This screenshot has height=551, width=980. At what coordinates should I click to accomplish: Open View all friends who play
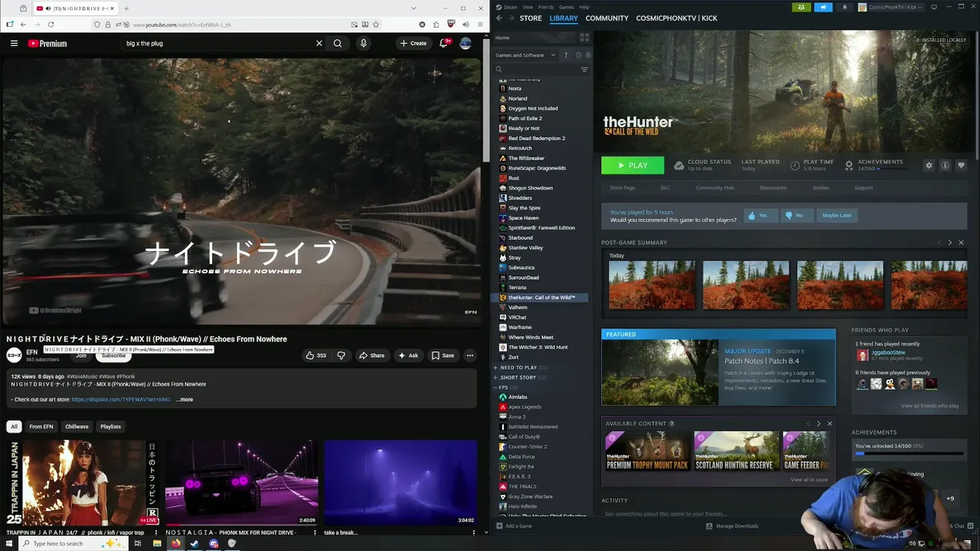pos(930,406)
